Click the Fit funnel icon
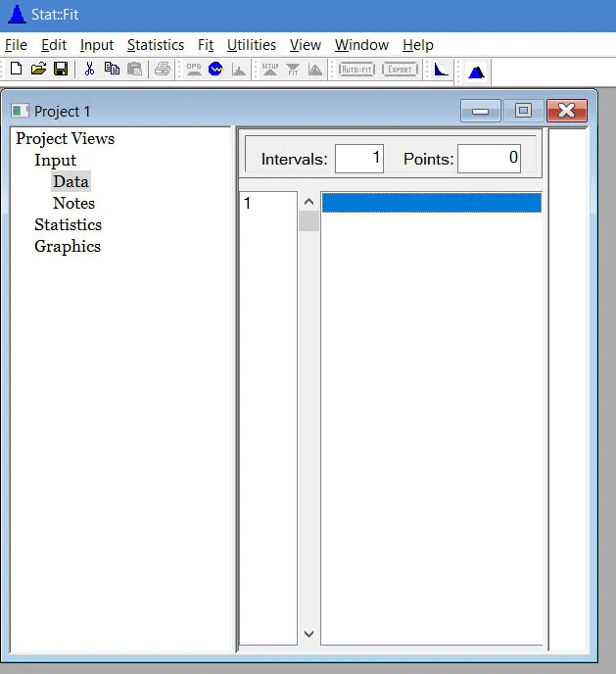This screenshot has width=616, height=674. point(293,69)
